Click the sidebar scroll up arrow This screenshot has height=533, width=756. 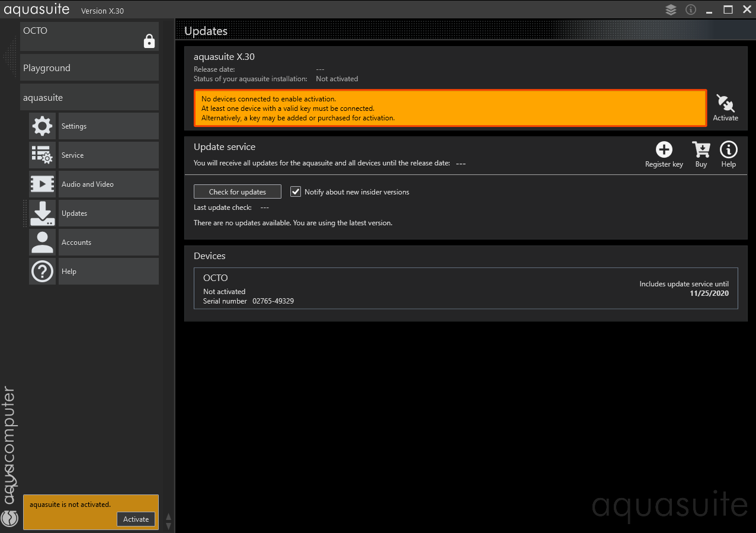click(x=168, y=516)
